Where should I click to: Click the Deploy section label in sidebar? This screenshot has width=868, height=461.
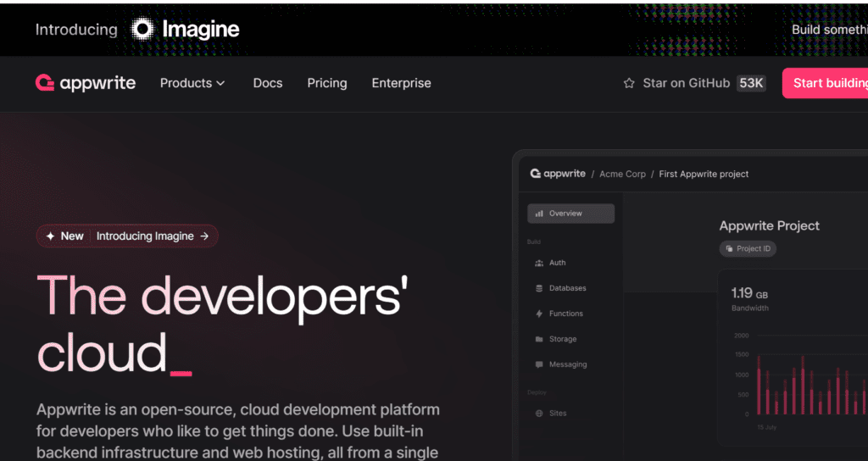pyautogui.click(x=537, y=392)
